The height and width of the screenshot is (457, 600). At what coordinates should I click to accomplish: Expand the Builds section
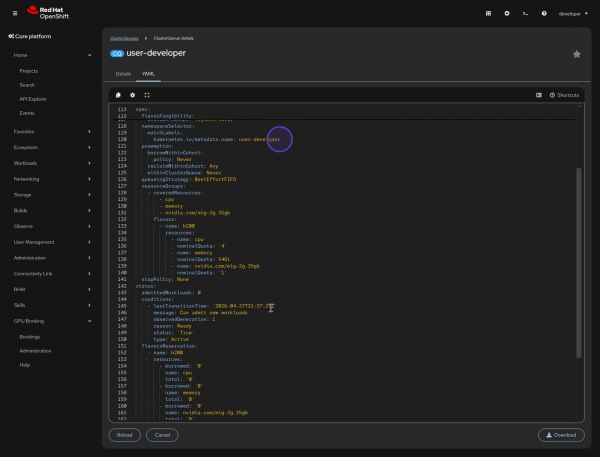pyautogui.click(x=52, y=211)
